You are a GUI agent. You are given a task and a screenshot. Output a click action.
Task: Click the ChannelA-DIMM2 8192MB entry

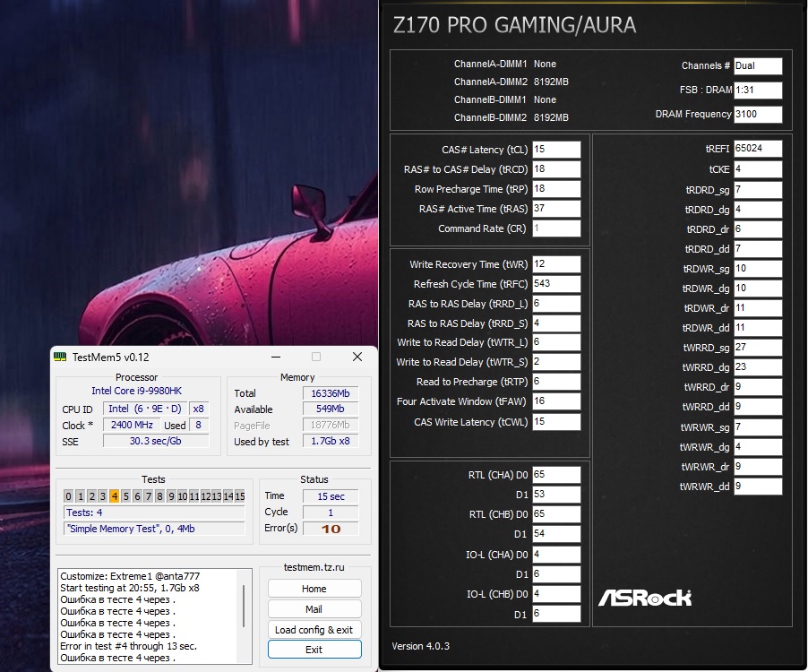click(x=511, y=82)
